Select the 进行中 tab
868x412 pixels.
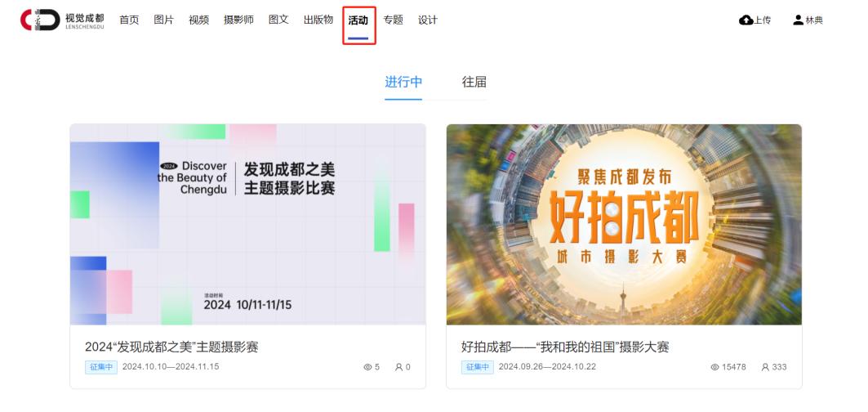tap(403, 82)
